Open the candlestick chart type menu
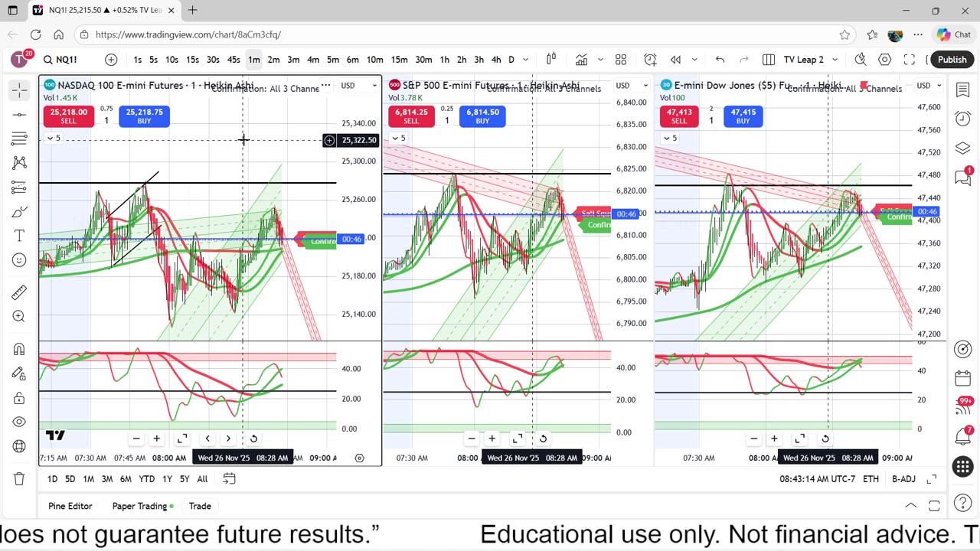Screen dimensions: 980x551 (550, 60)
